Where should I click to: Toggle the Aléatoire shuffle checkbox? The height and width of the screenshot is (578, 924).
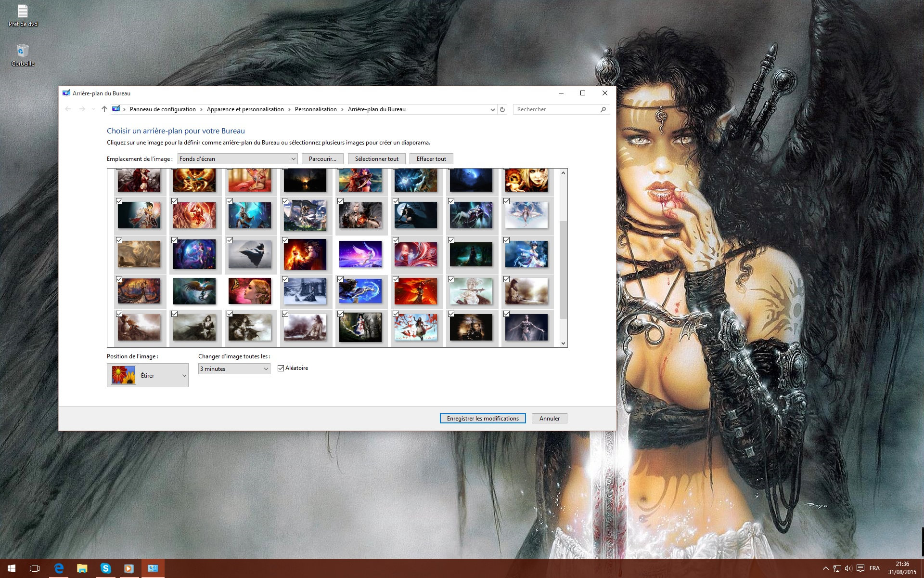(x=281, y=368)
